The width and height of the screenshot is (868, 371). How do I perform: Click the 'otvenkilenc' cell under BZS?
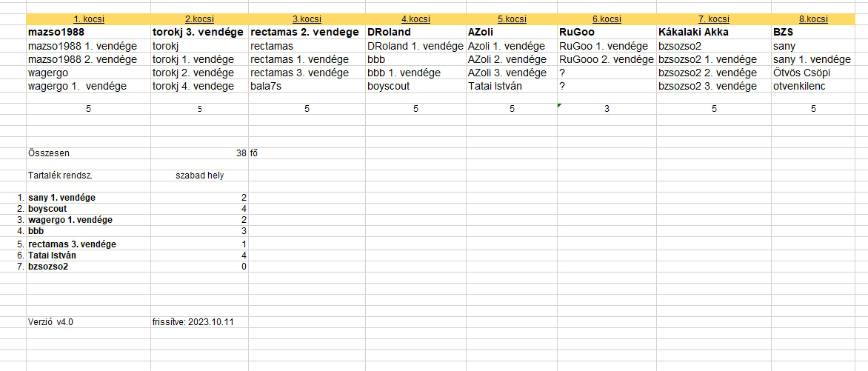coord(813,86)
